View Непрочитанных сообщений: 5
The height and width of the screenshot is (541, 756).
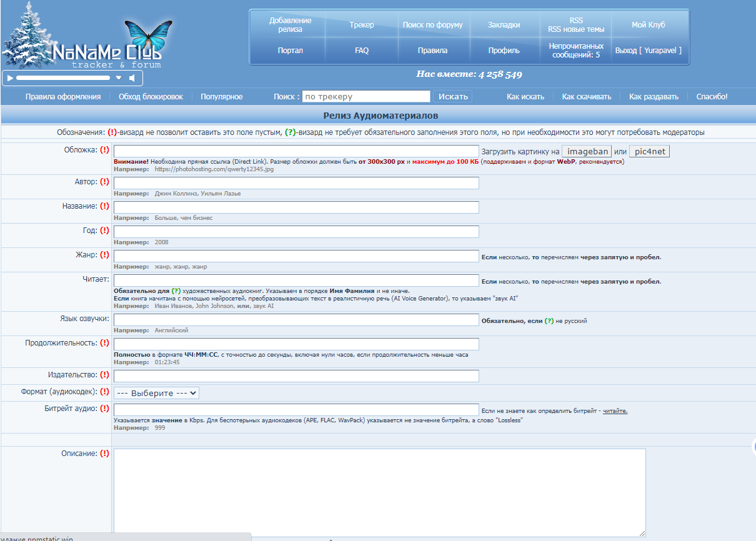[x=576, y=51]
